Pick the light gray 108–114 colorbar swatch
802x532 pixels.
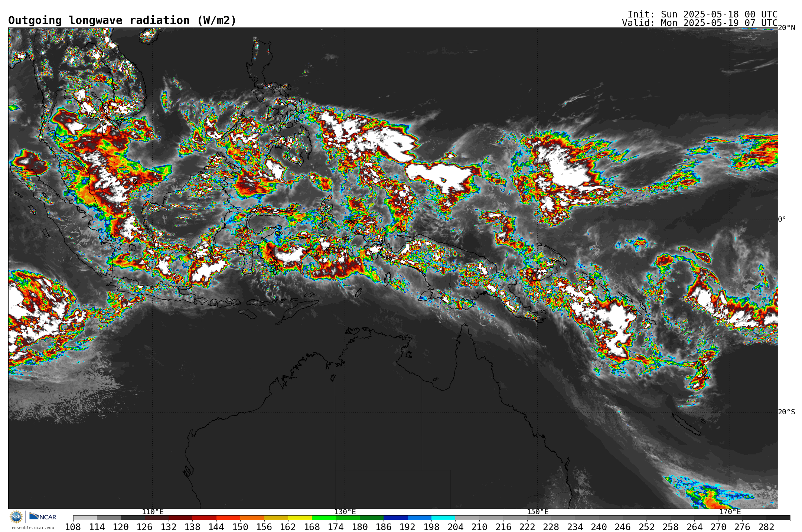click(85, 518)
